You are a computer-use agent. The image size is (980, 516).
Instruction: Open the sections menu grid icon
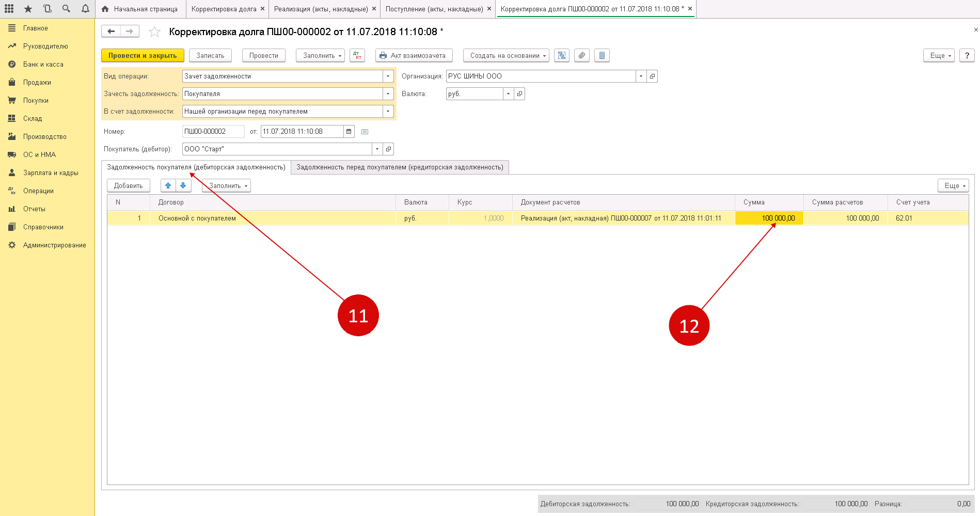tap(9, 9)
